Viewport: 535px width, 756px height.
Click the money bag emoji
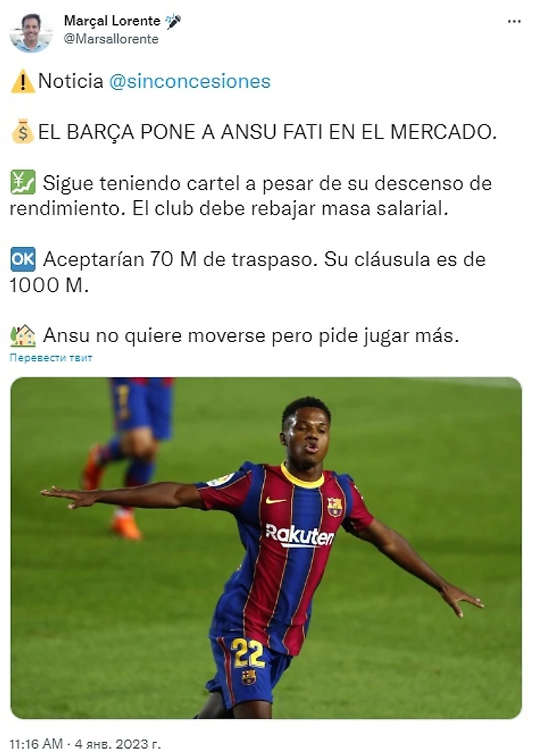[x=23, y=132]
